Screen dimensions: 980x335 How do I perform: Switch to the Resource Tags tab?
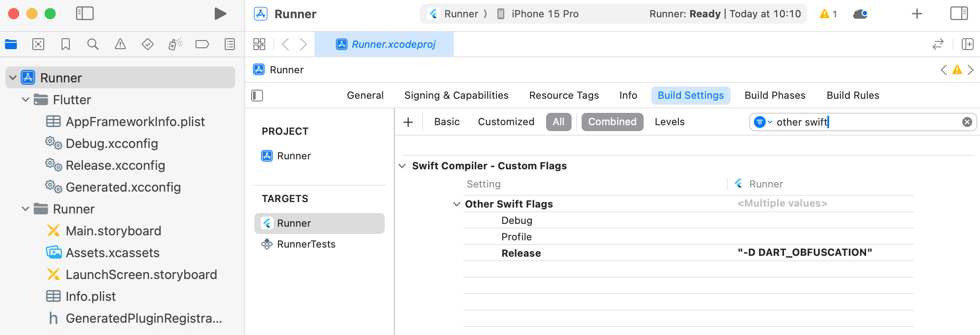tap(564, 96)
